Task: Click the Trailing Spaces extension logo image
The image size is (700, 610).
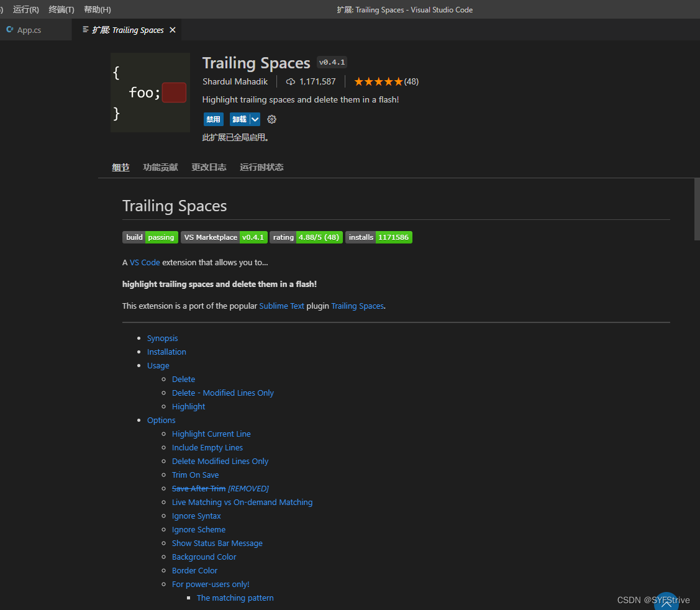Action: click(150, 93)
